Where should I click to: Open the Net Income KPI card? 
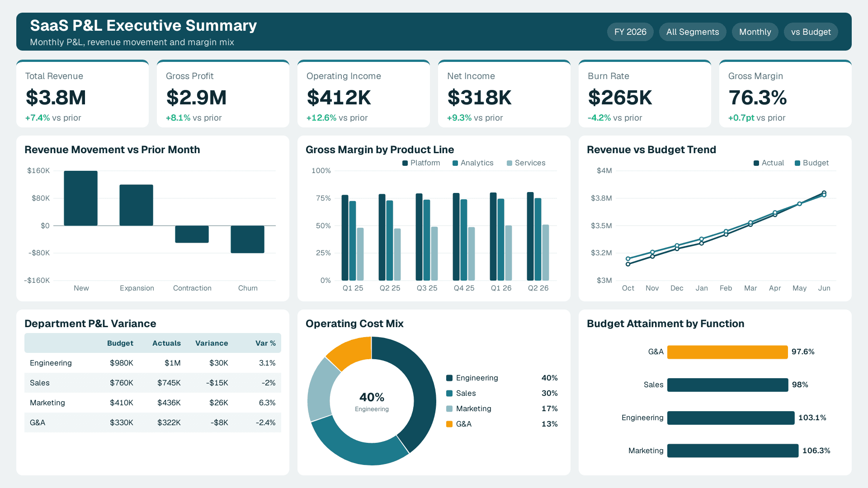click(504, 94)
